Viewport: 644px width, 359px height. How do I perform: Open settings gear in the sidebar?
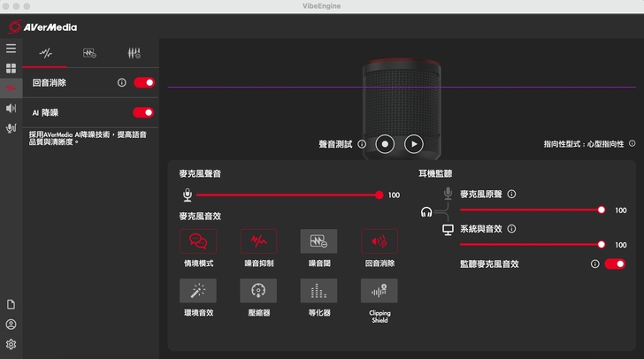pos(11,344)
